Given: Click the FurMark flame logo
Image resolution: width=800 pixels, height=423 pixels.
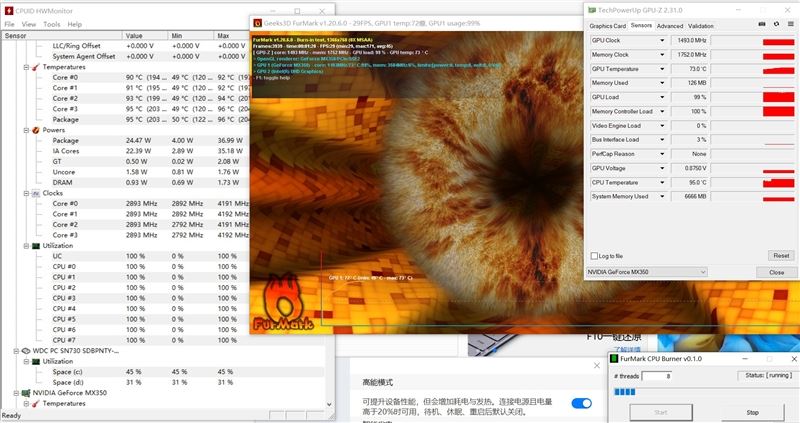Looking at the screenshot, I should coord(282,302).
